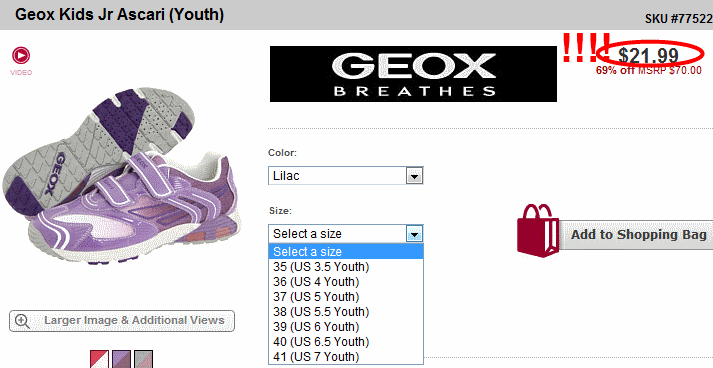Select 37 (US 5 Youth) option
713x368 pixels.
[x=346, y=297]
